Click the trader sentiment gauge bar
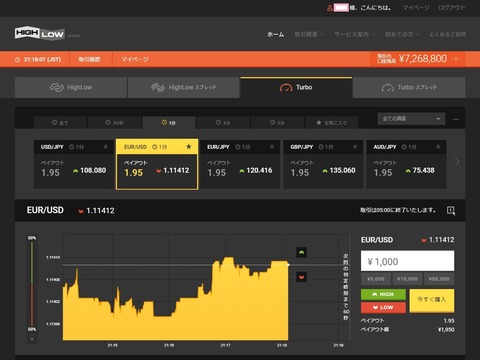 [32, 284]
